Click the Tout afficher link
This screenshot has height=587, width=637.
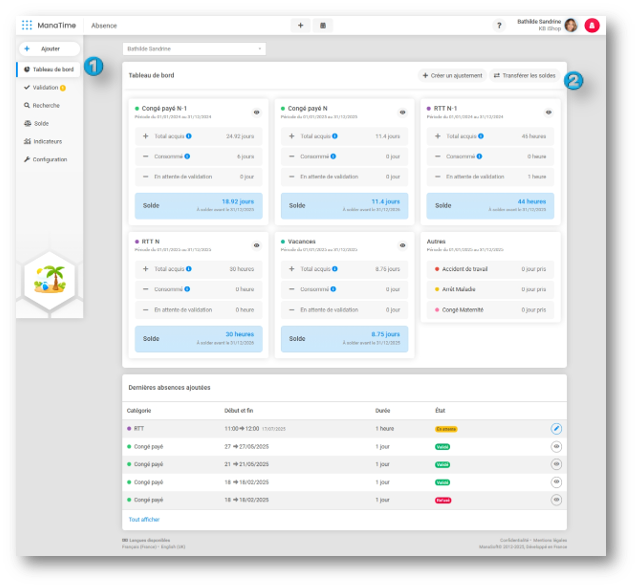click(x=144, y=520)
